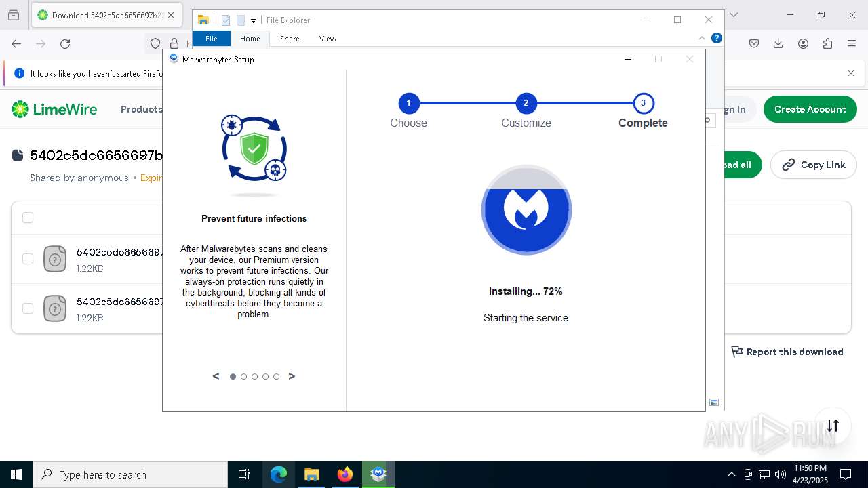
Task: Open the Share tab in File Explorer
Action: pyautogui.click(x=290, y=39)
